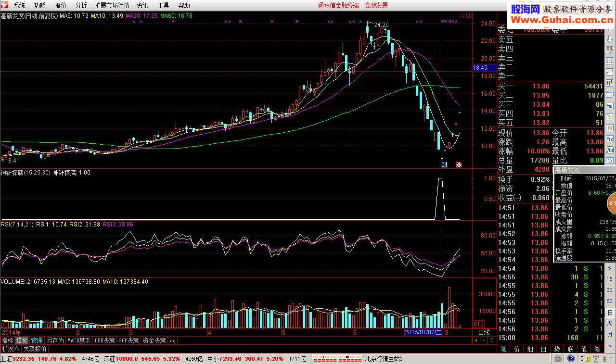Click the 财 finance marker on chart

coord(445,164)
